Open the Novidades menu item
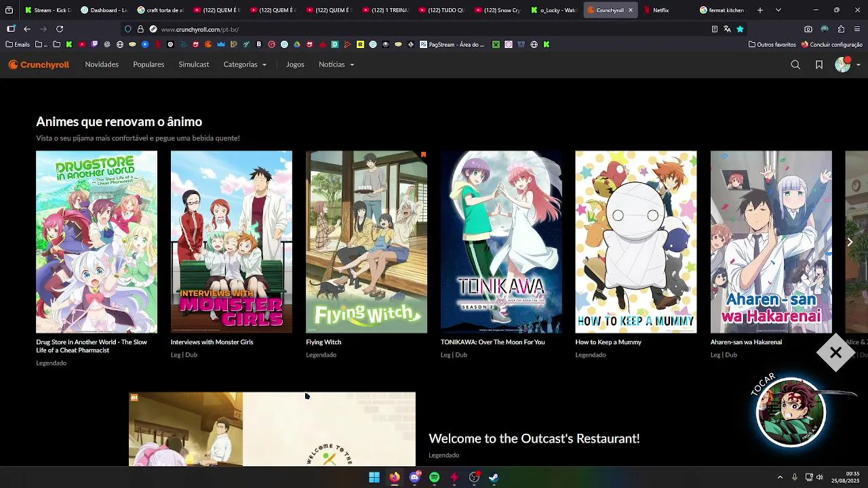Screen dimensions: 868x488 pyautogui.click(x=102, y=64)
